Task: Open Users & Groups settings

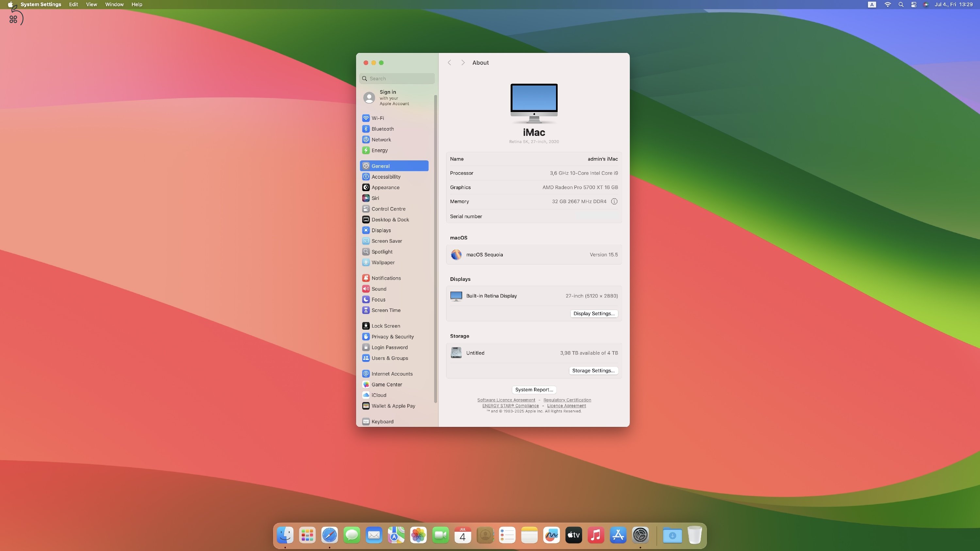Action: point(394,358)
